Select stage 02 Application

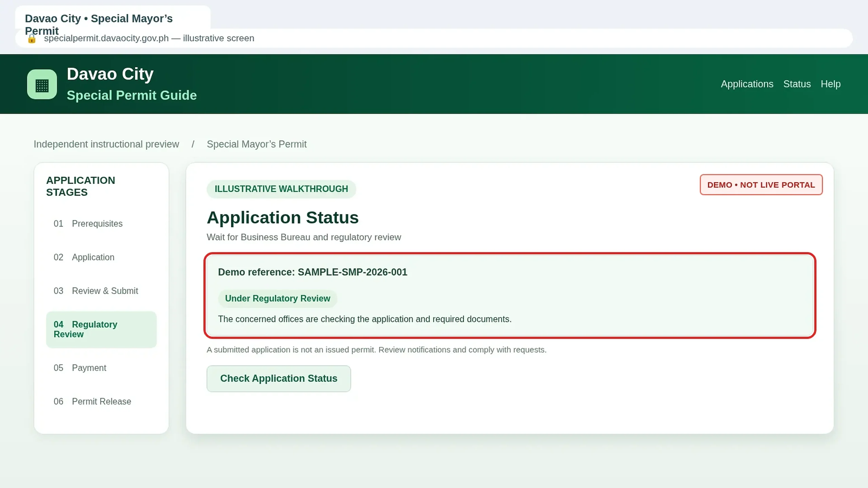[x=101, y=257]
